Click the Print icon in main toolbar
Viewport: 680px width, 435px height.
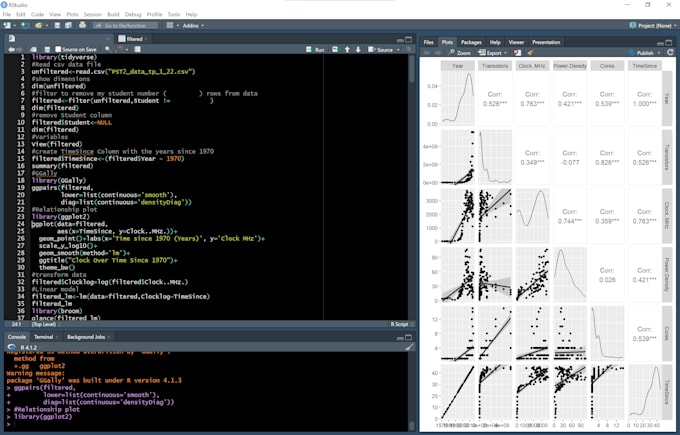tap(82, 26)
